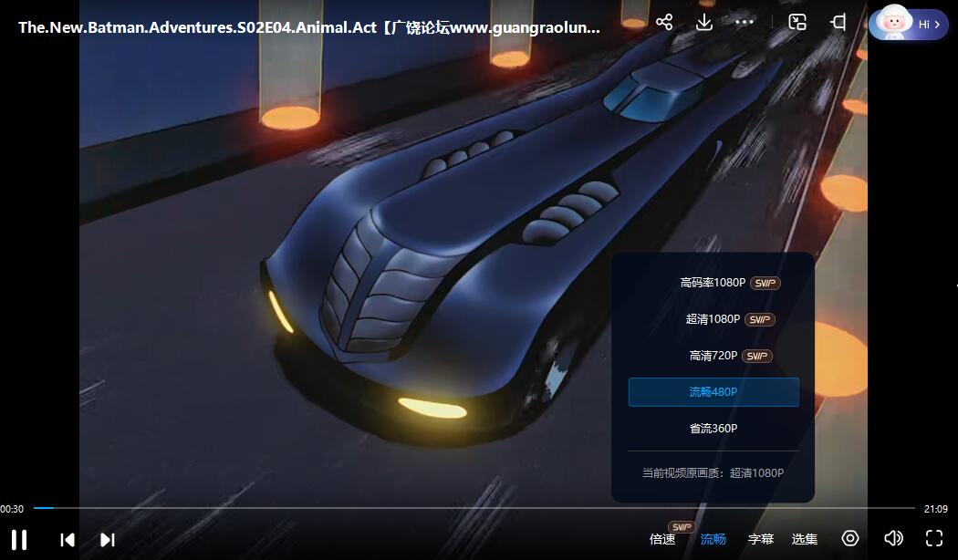Click SVIP badge beside 高清720P
Image resolution: width=958 pixels, height=560 pixels.
757,356
